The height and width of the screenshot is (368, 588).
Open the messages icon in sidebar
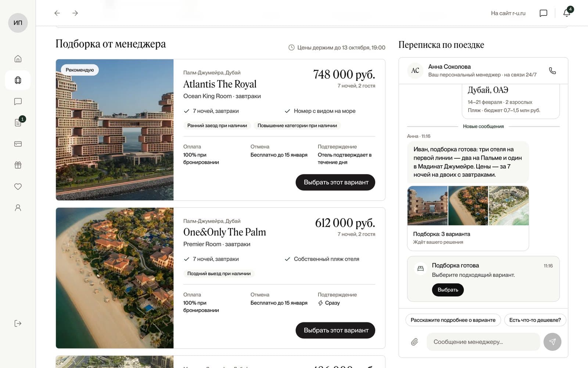coord(18,102)
